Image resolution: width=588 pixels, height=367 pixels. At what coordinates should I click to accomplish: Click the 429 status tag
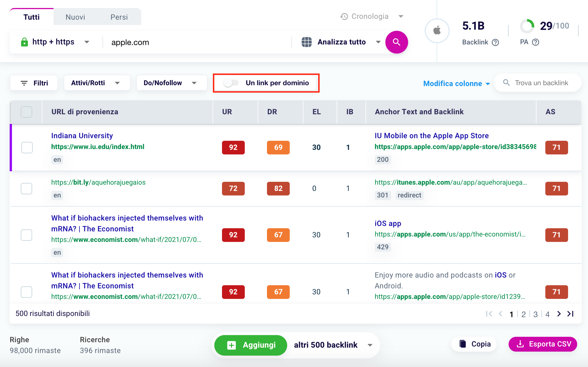(x=383, y=247)
